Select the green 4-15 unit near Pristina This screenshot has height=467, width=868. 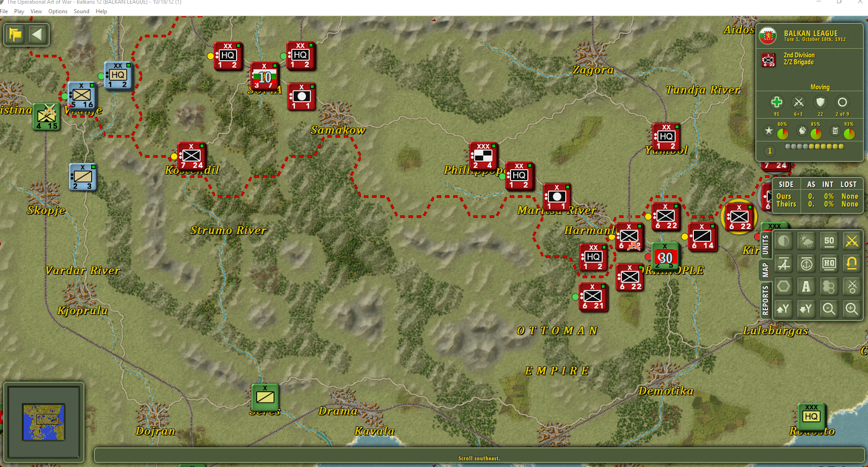click(46, 116)
